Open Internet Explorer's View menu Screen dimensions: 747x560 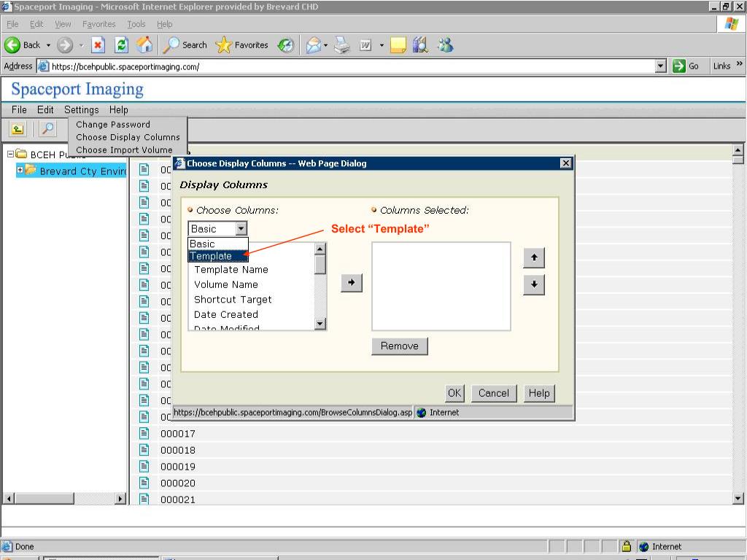click(63, 24)
